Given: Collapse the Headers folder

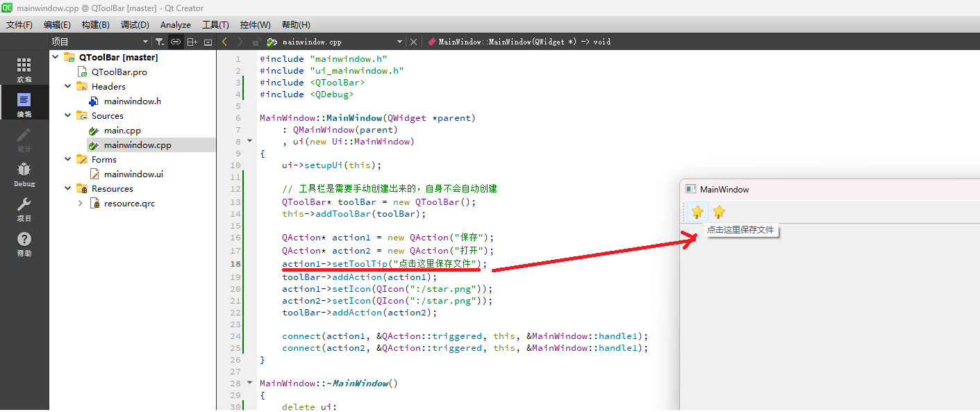Looking at the screenshot, I should 68,86.
